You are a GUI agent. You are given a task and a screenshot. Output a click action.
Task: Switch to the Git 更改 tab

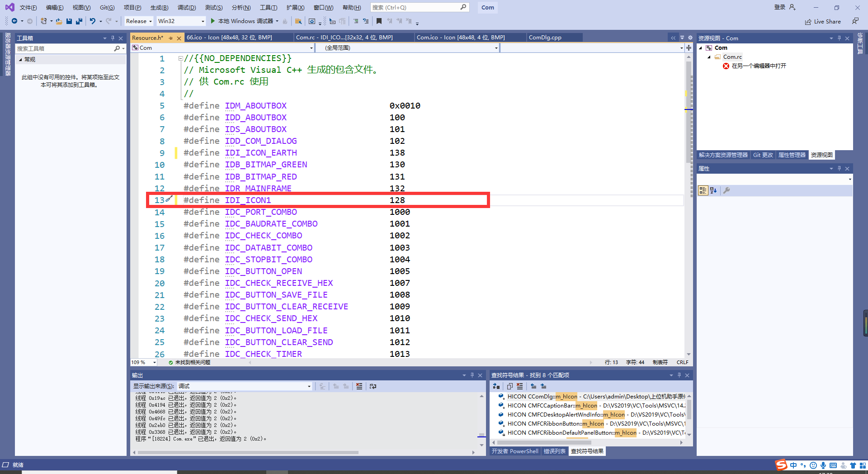coord(763,155)
